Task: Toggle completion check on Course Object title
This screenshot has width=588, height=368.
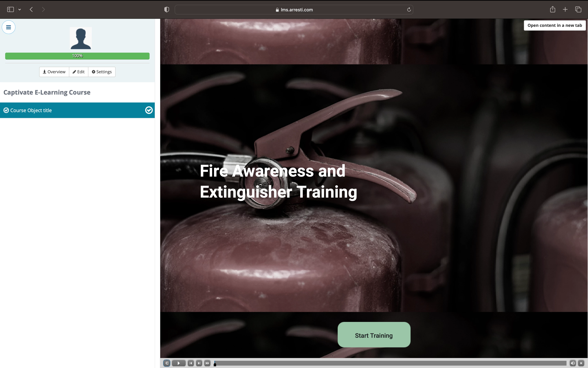Action: (x=149, y=110)
